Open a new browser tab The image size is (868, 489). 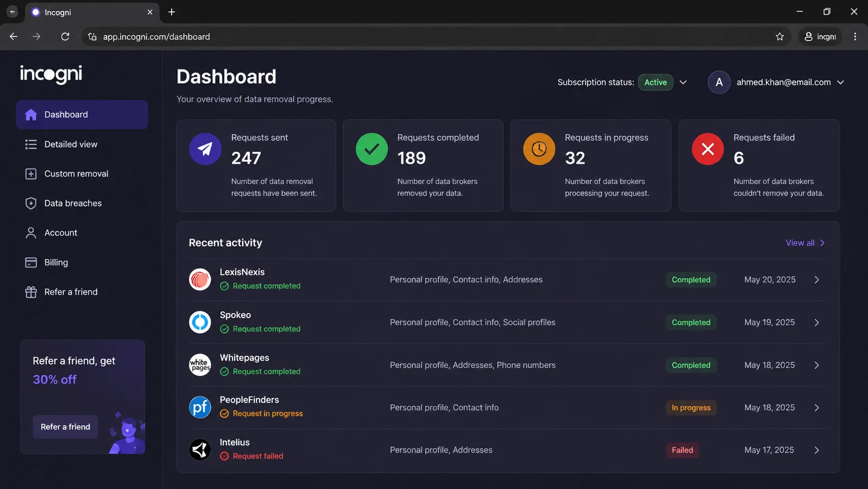172,12
